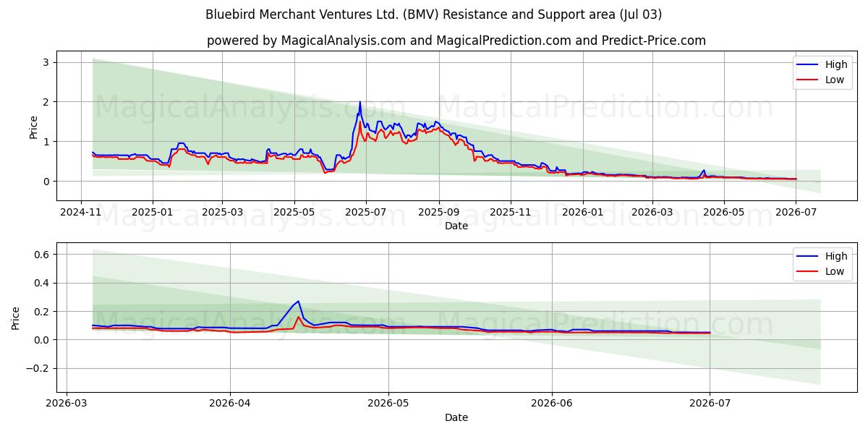The image size is (868, 434).
Task: Click the lower chart '2026-05' tick label
Action: point(388,404)
